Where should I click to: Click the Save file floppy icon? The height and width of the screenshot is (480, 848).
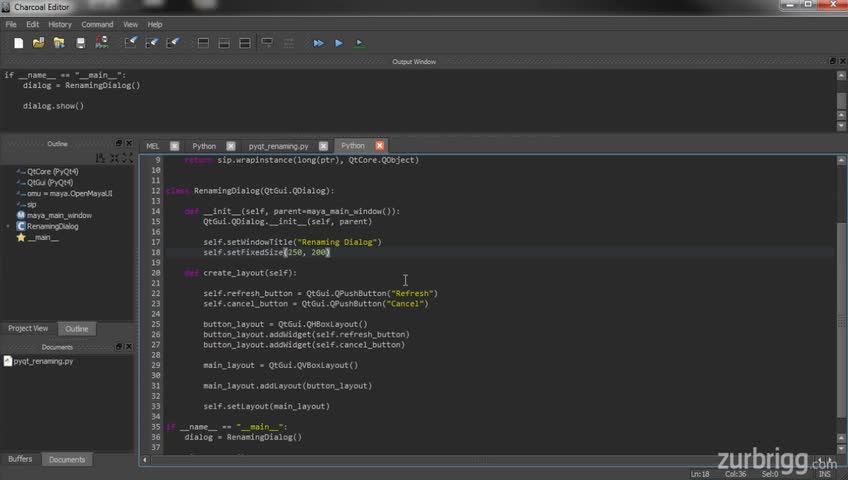click(81, 43)
